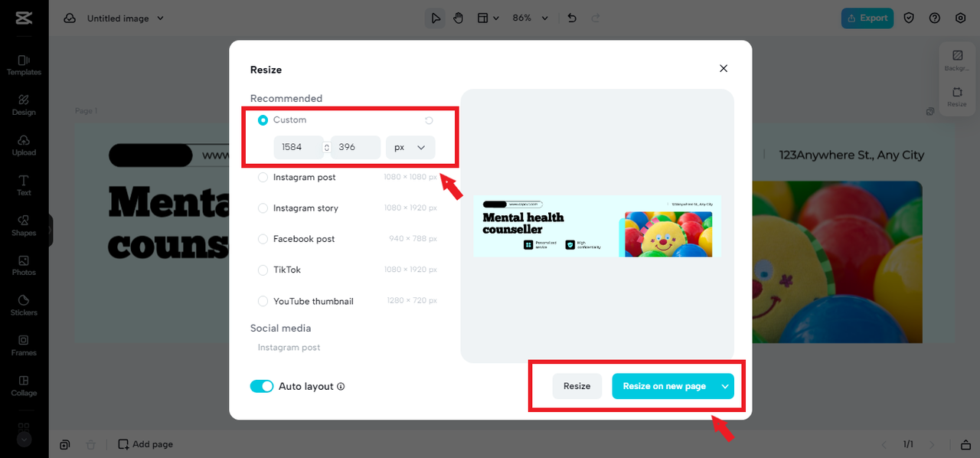Go to the next page arrow
The height and width of the screenshot is (458, 980).
click(x=932, y=444)
